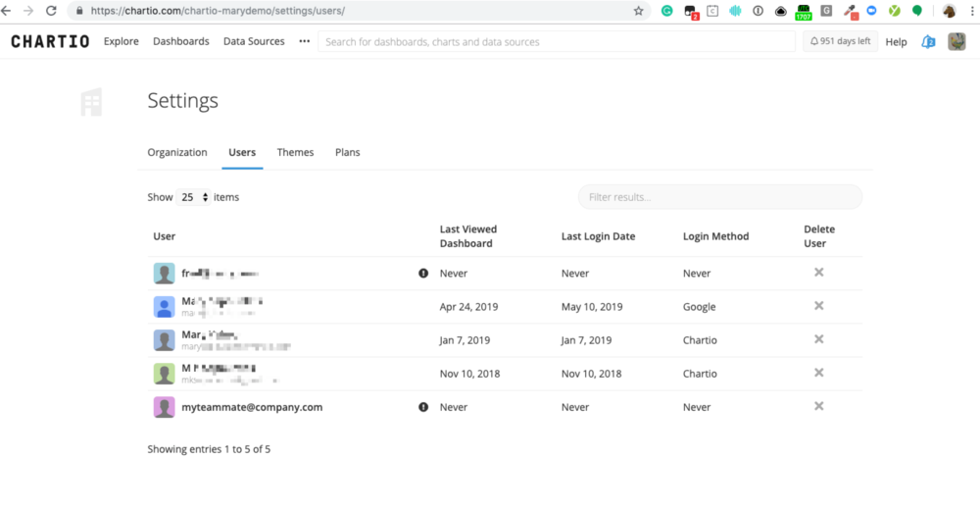Open the Chrome three-dot menu
Screen dimensions: 980x509
[x=972, y=11]
